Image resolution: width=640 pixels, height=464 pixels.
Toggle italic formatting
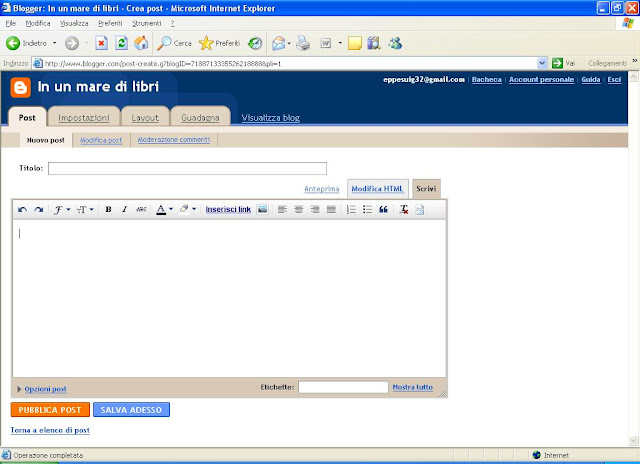124,209
